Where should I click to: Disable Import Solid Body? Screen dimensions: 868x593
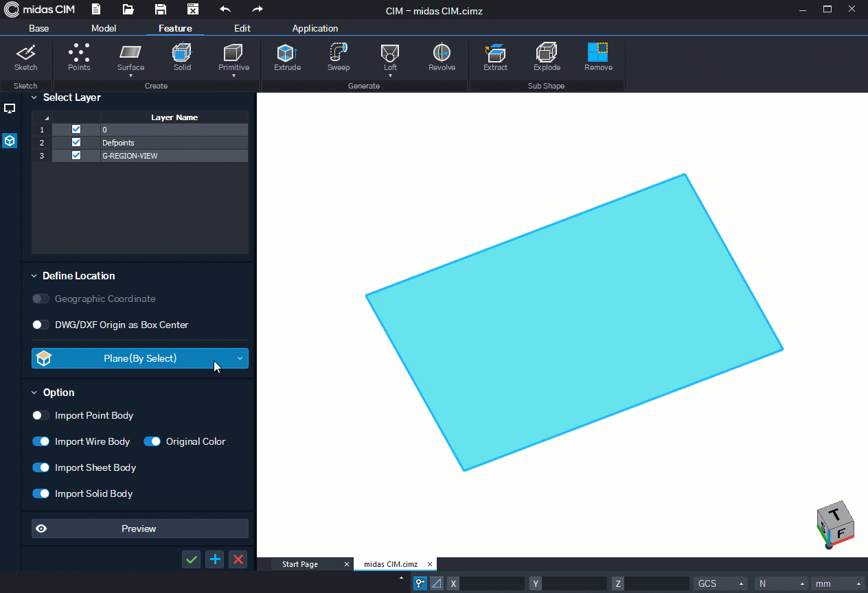(x=41, y=493)
